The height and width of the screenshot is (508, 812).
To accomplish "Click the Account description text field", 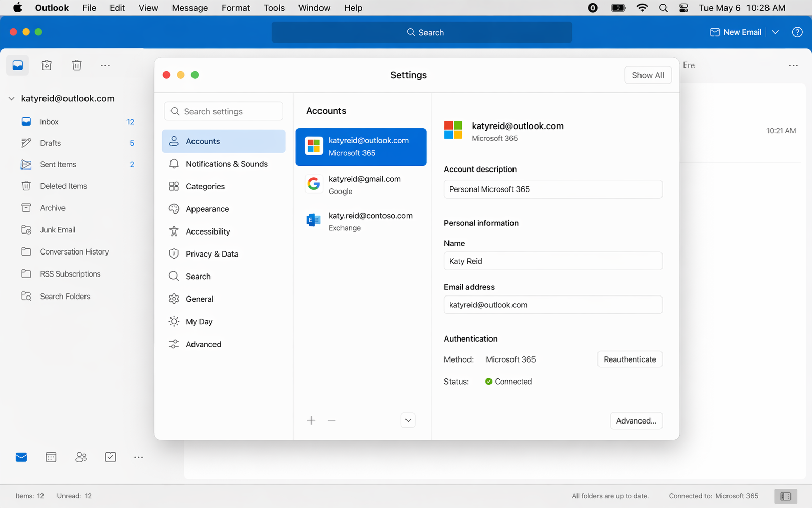I will click(552, 189).
